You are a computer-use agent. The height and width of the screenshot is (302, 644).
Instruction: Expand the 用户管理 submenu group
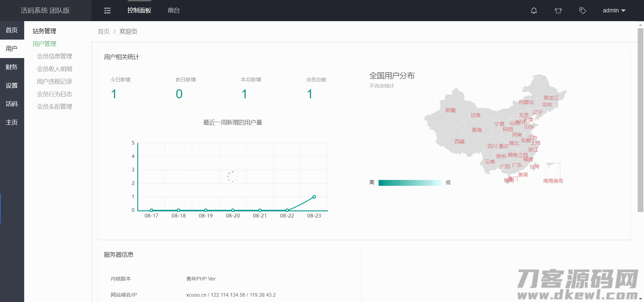click(44, 44)
